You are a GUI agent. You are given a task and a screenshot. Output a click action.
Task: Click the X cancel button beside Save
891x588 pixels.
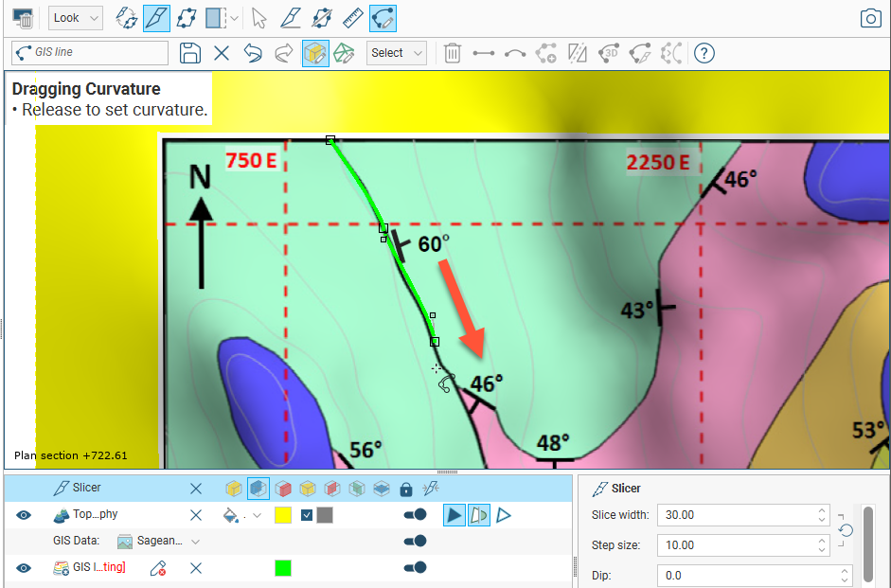[x=222, y=53]
